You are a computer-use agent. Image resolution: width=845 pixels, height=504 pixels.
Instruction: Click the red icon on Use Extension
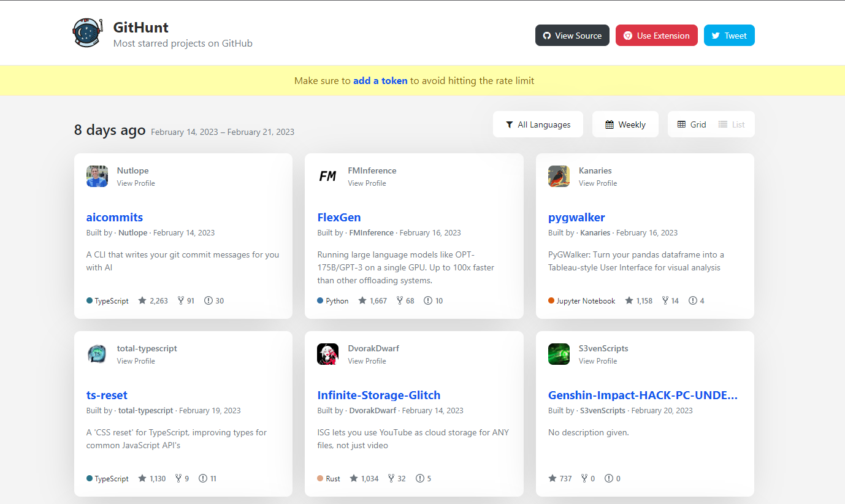(627, 35)
